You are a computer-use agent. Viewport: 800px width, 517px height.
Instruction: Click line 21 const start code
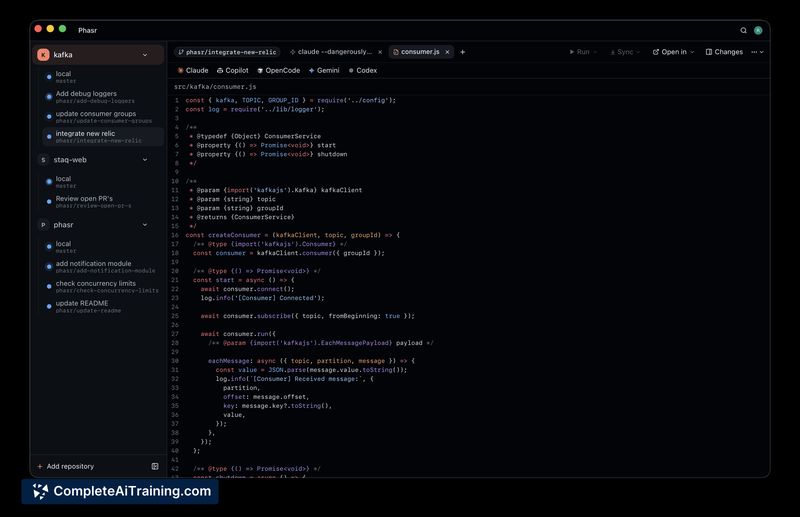pos(243,280)
